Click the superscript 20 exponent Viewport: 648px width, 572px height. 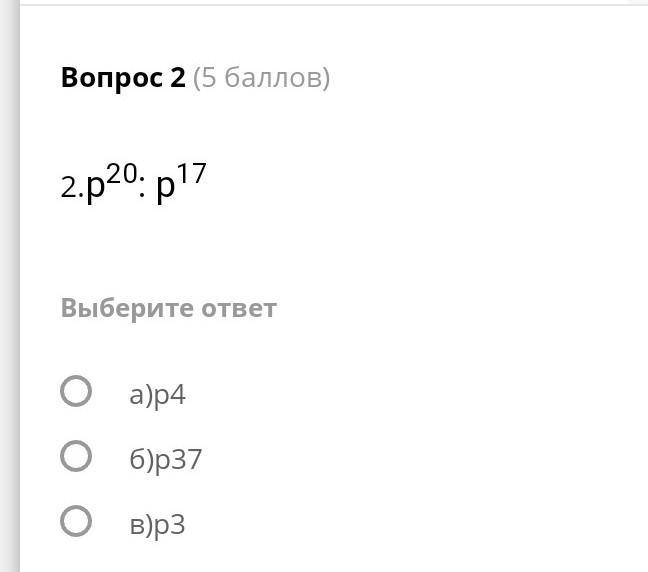click(121, 174)
